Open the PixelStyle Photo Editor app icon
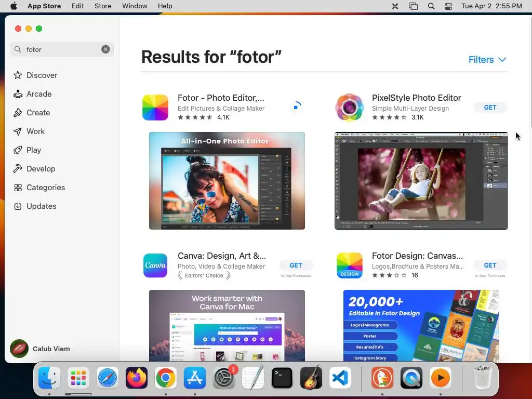This screenshot has width=532, height=399. [350, 108]
